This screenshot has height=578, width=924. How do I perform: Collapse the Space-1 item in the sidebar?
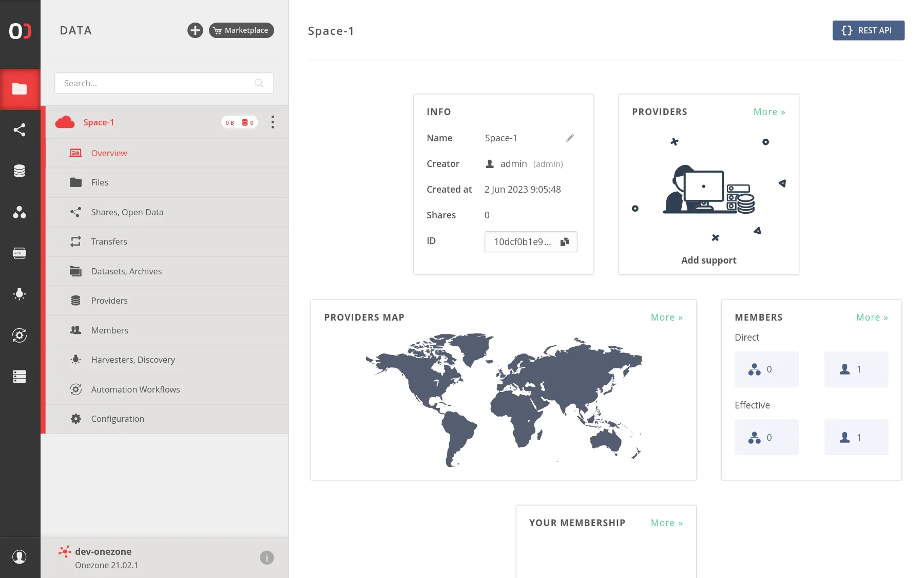tap(99, 122)
